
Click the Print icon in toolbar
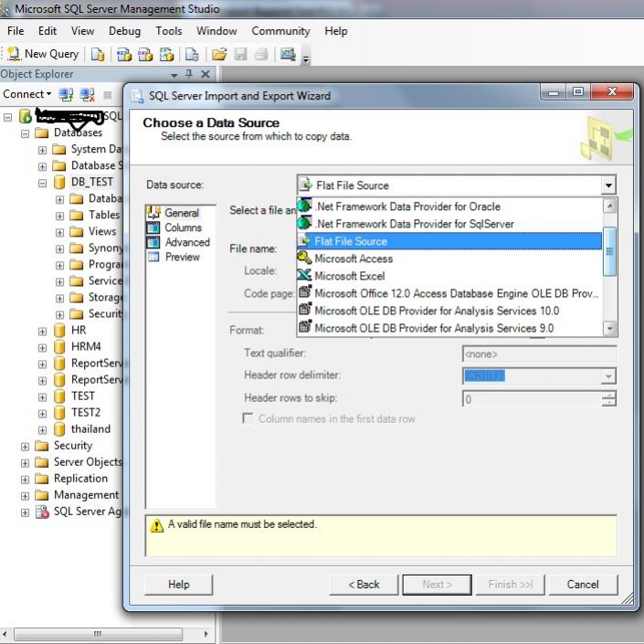pyautogui.click(x=261, y=54)
